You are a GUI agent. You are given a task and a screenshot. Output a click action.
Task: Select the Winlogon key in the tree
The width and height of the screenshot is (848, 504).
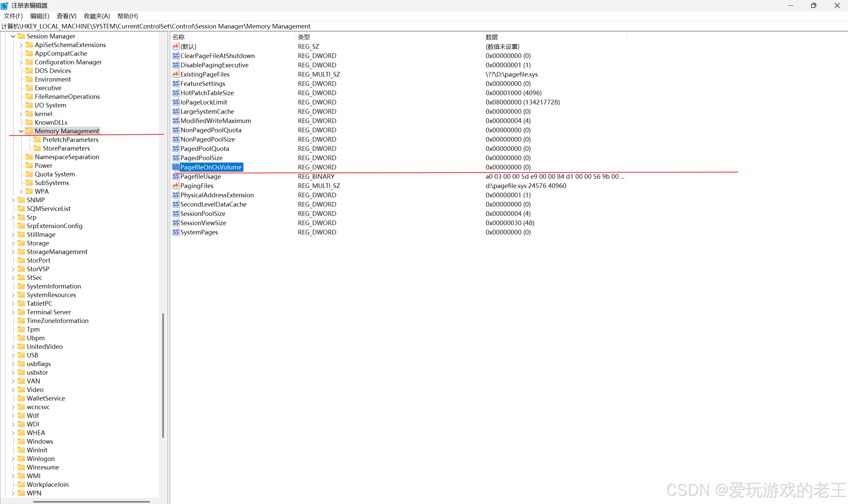40,459
